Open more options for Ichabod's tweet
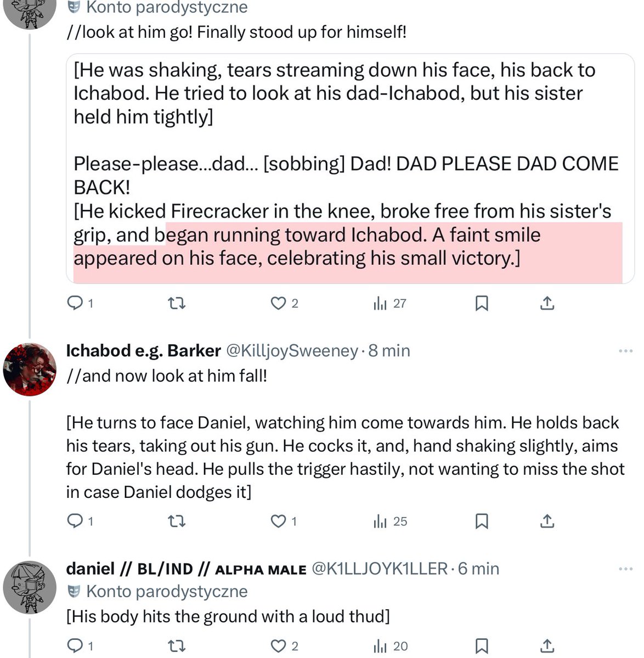The width and height of the screenshot is (644, 658). click(625, 351)
